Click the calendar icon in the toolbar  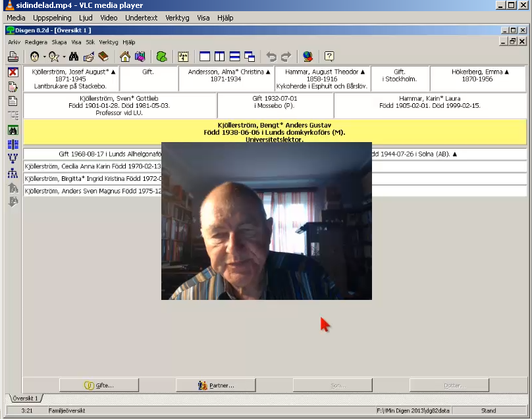[x=183, y=57]
